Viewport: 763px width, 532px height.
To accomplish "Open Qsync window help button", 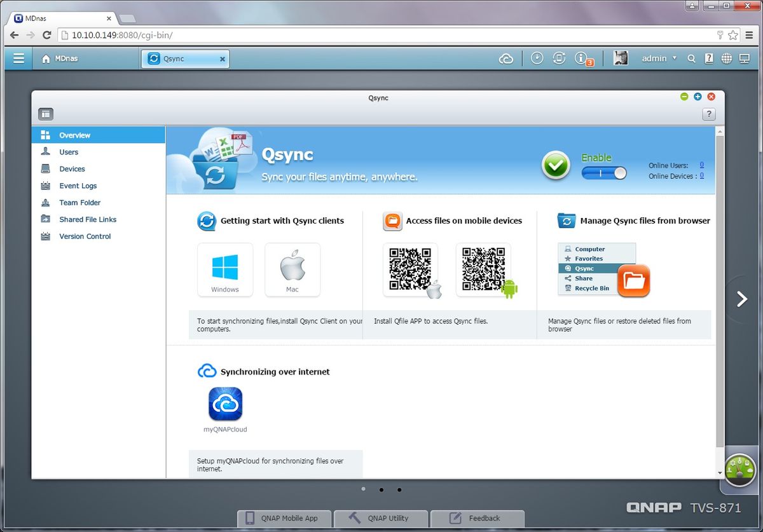I will (709, 114).
